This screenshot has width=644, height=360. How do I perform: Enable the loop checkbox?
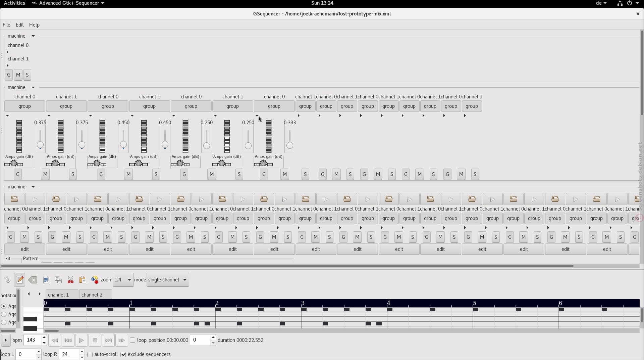tap(132, 340)
